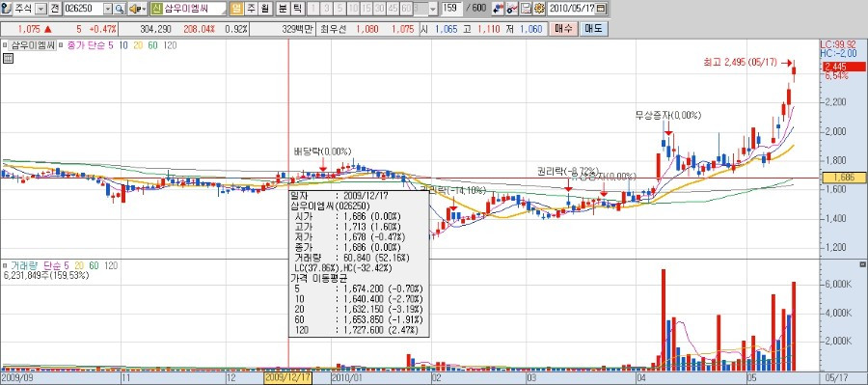The height and width of the screenshot is (385, 868).
Task: Select the 틱 (tick) chart tab
Action: [x=296, y=9]
